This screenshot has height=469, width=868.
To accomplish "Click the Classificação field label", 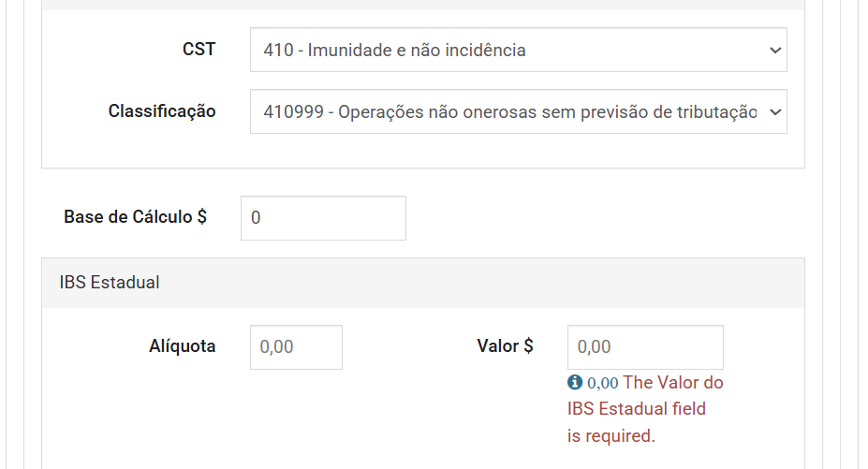I will [x=162, y=111].
